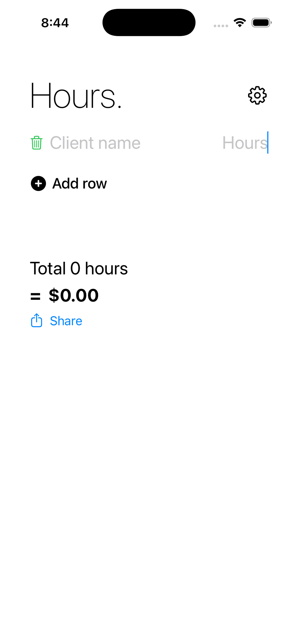Screen dimensions: 298x644
Task: Tap Share to export the timesheet
Action: pyautogui.click(x=66, y=321)
